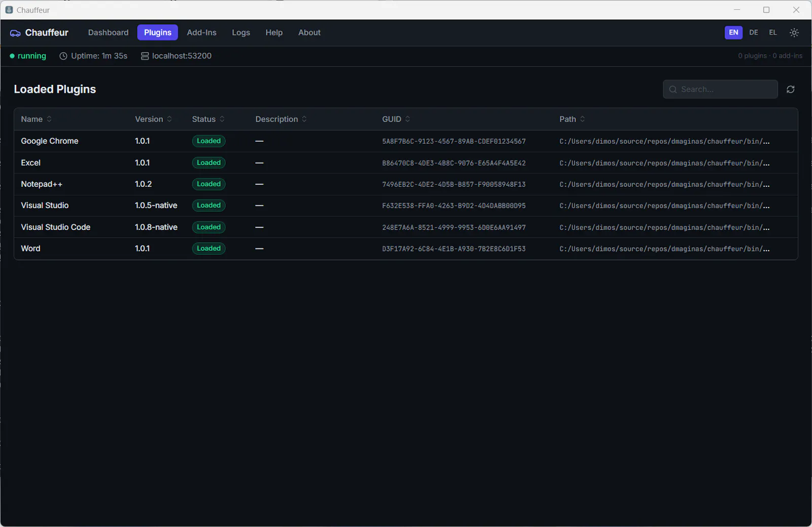This screenshot has height=527, width=812.
Task: Click the Chauffeur car logo icon
Action: (15, 33)
